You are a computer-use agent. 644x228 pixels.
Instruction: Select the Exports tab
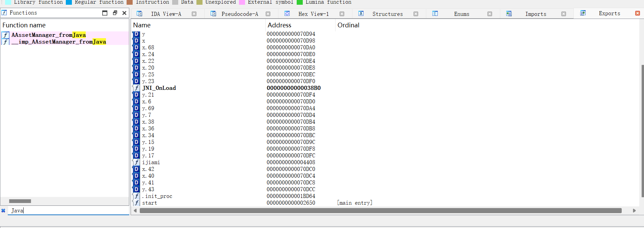[609, 13]
